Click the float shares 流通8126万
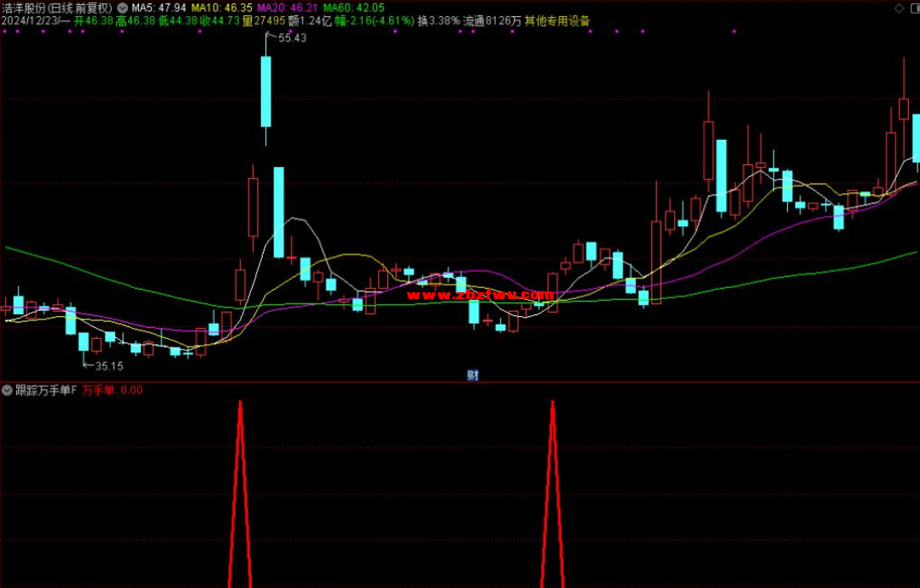 tap(492, 21)
